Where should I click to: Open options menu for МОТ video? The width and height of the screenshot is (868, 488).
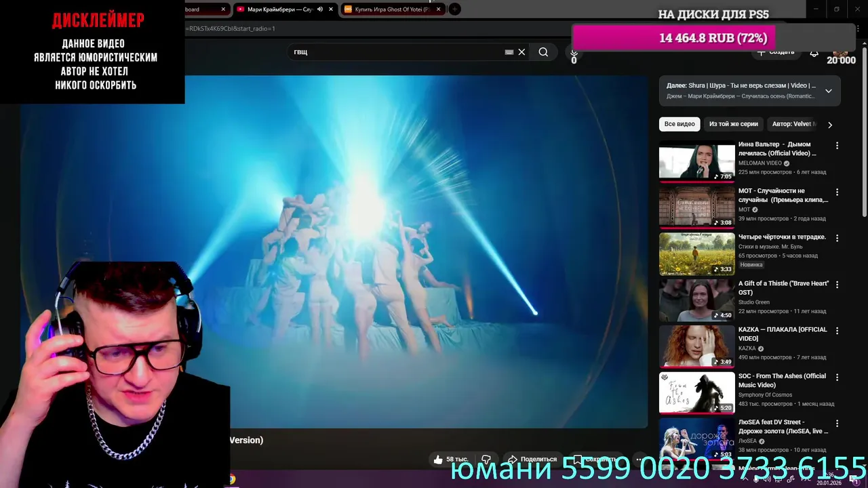point(837,192)
